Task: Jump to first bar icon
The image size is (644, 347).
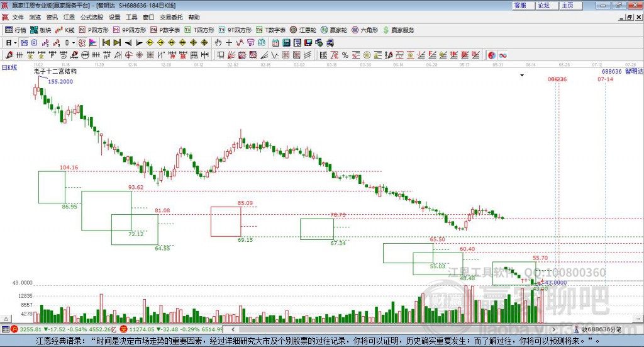Action: tap(106, 43)
